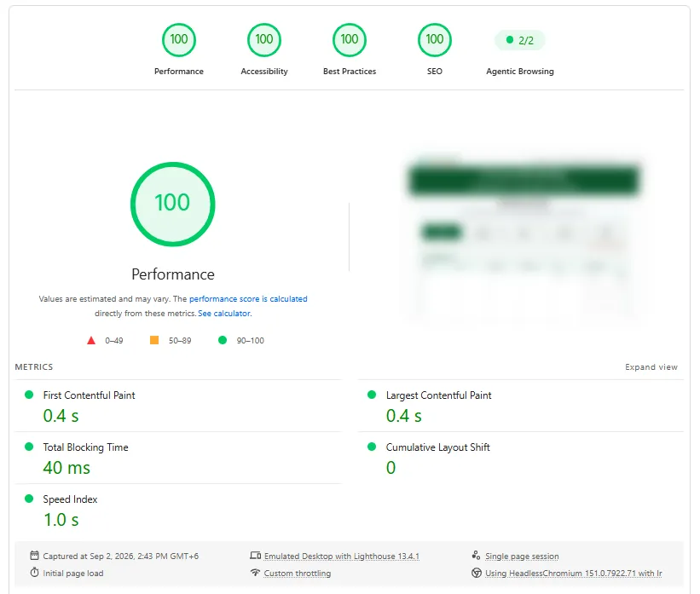Click the 'METRICS' section heading

34,366
